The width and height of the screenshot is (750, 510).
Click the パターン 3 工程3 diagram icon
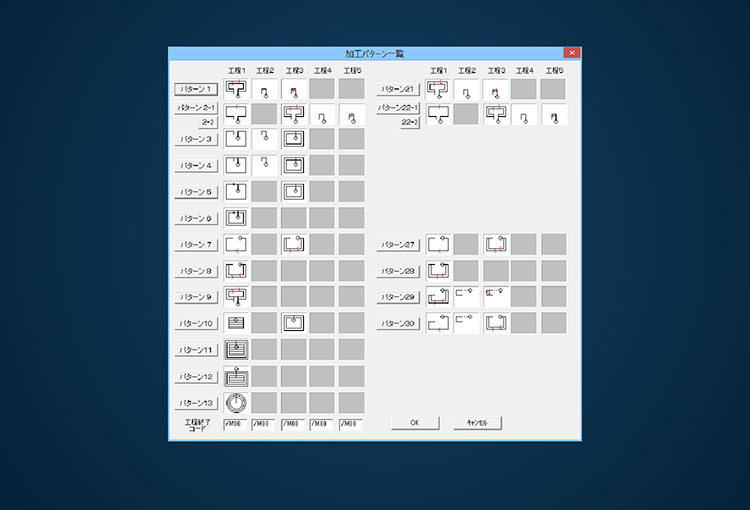294,139
